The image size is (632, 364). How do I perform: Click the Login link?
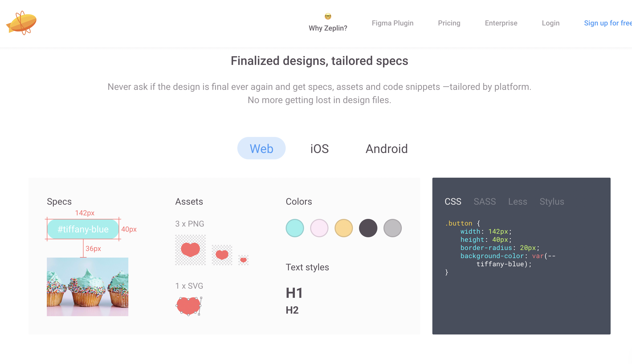click(551, 23)
